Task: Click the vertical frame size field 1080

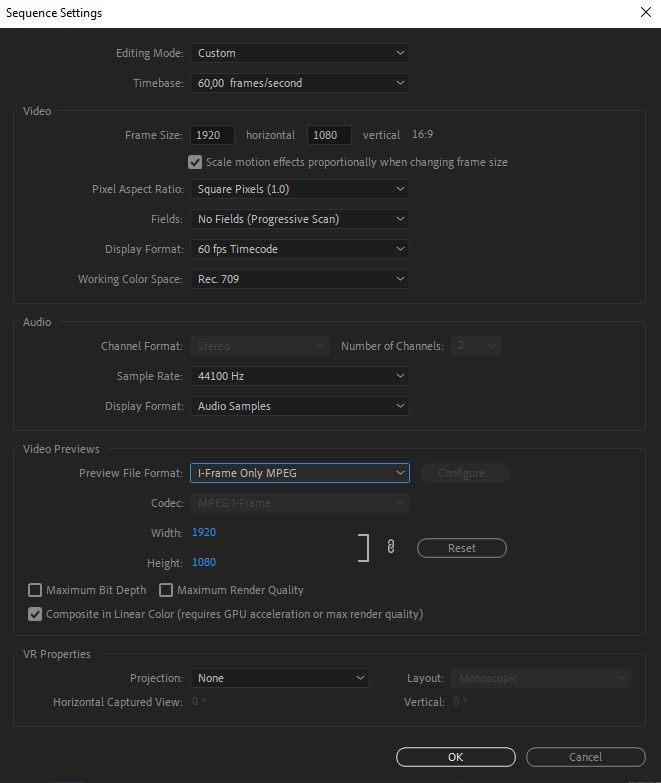Action: pyautogui.click(x=329, y=135)
